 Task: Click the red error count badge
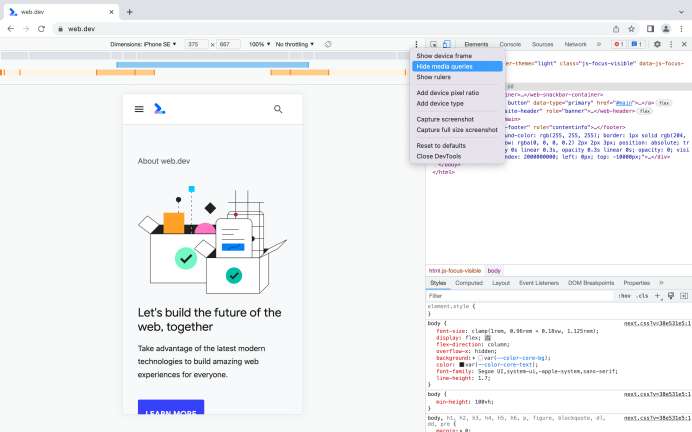[x=618, y=44]
